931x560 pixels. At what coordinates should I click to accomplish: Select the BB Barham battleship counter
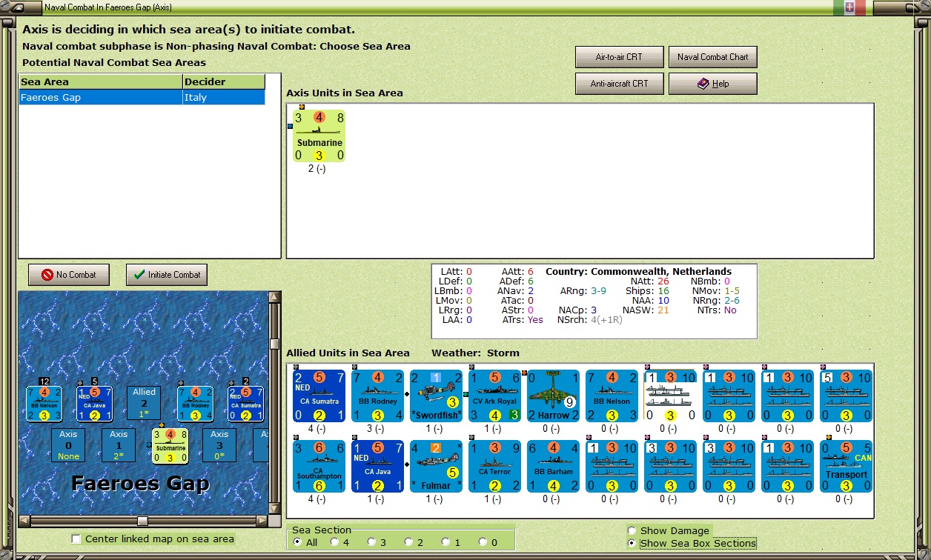pyautogui.click(x=554, y=467)
